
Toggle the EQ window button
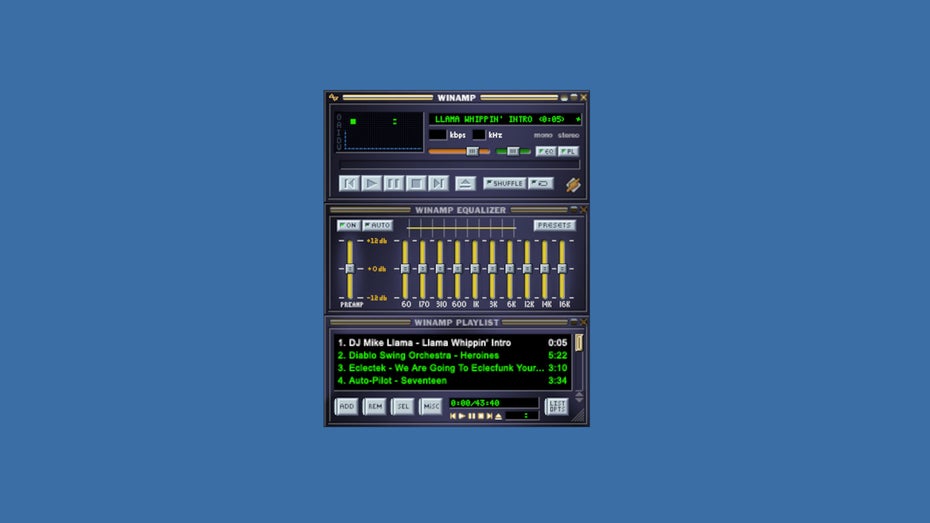pos(545,151)
